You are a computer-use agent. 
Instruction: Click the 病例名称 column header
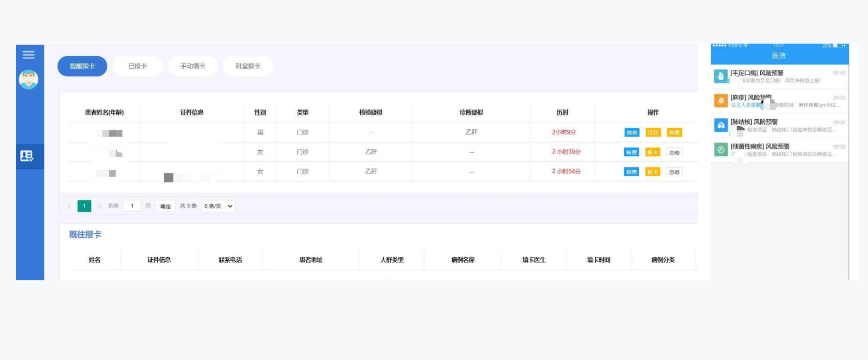point(463,260)
